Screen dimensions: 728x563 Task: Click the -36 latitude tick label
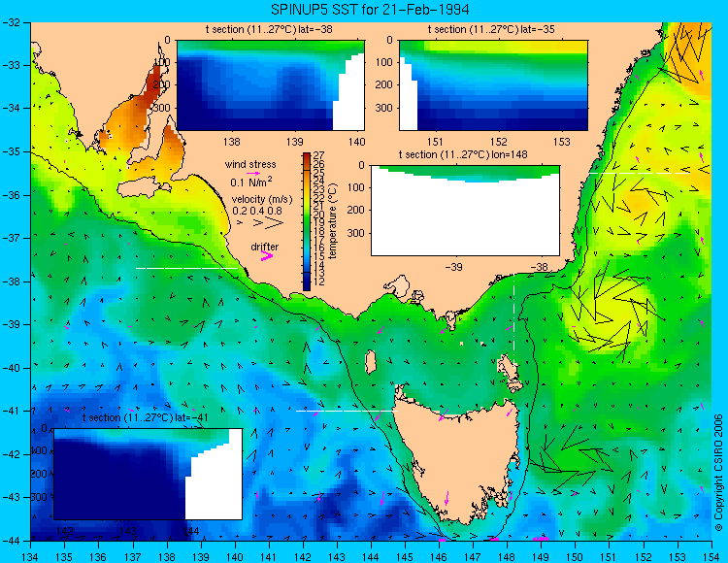10,195
